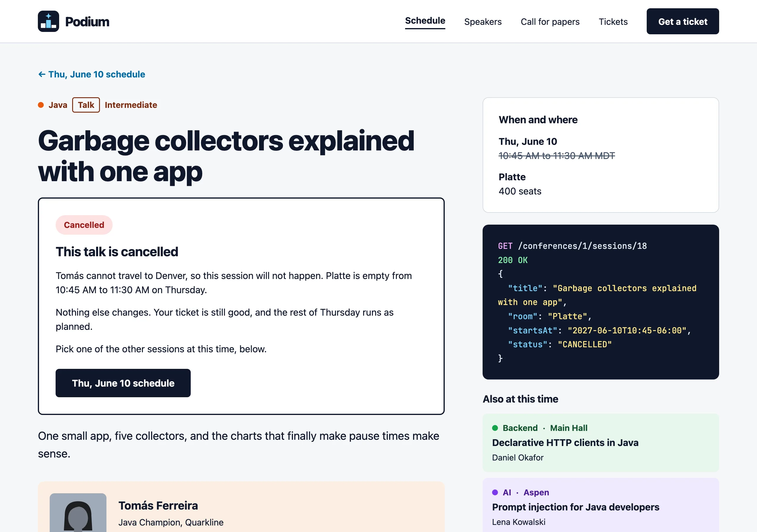Image resolution: width=757 pixels, height=532 pixels.
Task: Go to the Speakers page
Action: (483, 22)
